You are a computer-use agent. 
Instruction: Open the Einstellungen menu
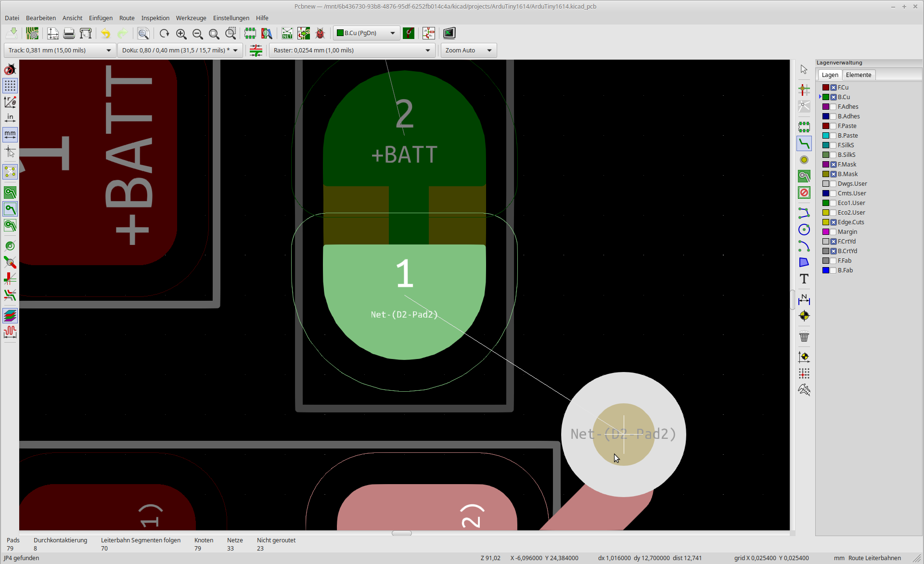pos(231,18)
